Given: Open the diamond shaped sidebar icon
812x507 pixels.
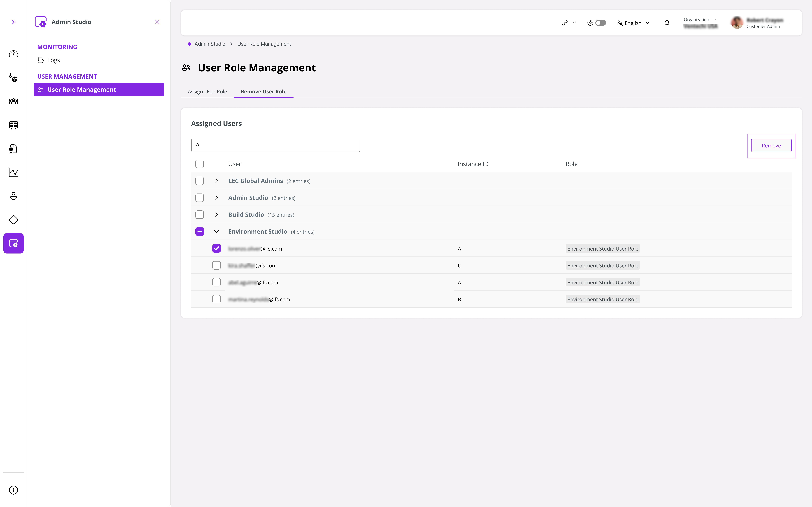Looking at the screenshot, I should pyautogui.click(x=13, y=220).
